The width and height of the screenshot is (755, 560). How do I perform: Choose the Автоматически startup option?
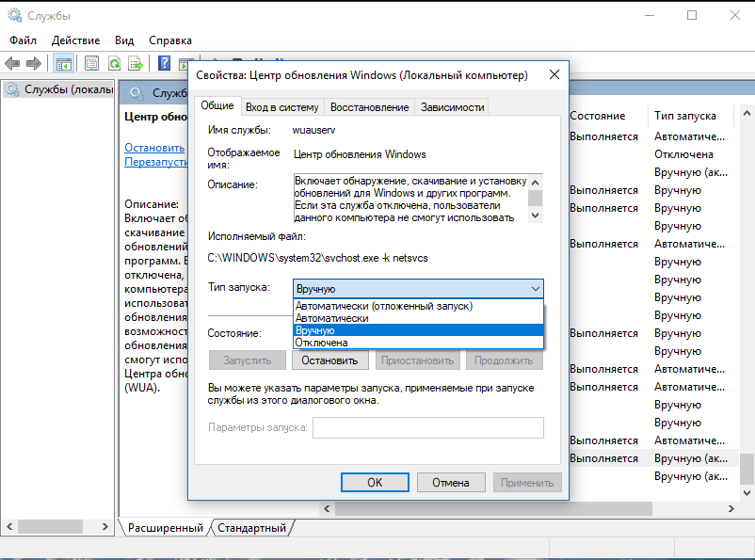[x=418, y=318]
